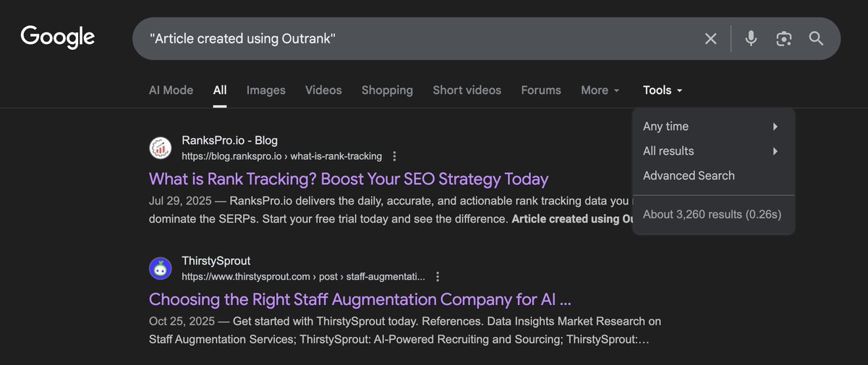Start voice search with the microphone icon
Viewport: 868px width, 365px height.
pos(751,38)
